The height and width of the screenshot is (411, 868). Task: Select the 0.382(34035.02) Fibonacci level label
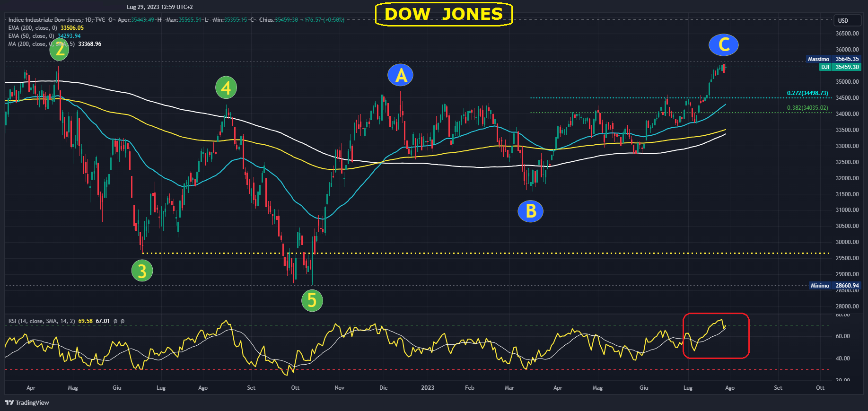[x=807, y=108]
